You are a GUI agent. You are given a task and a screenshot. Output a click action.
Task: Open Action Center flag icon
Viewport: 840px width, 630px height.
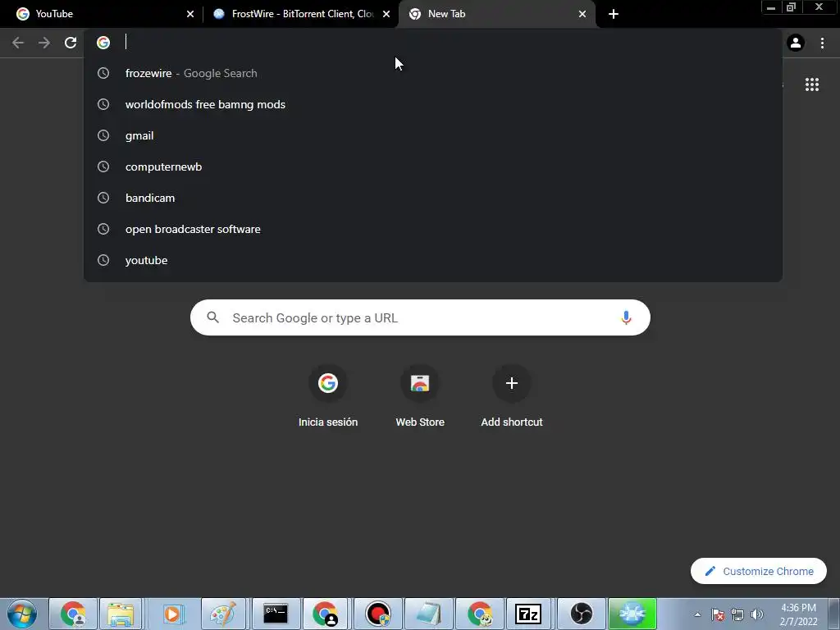coord(718,614)
